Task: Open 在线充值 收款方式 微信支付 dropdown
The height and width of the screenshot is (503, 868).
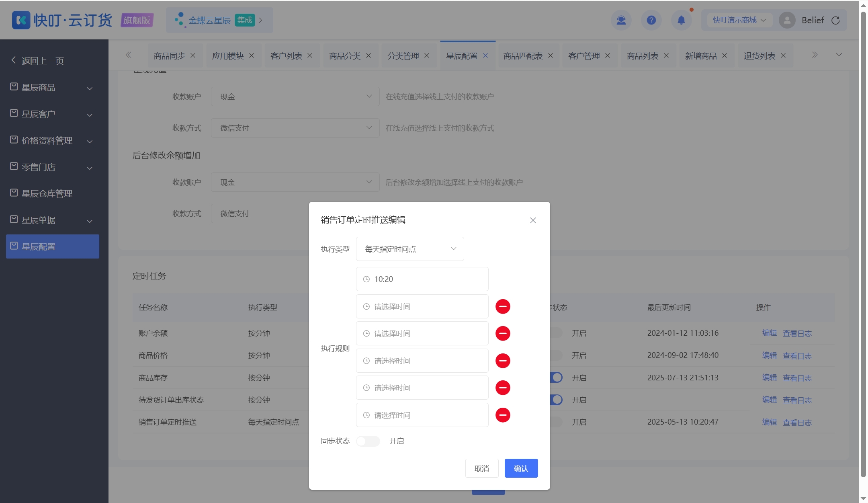Action: point(295,128)
